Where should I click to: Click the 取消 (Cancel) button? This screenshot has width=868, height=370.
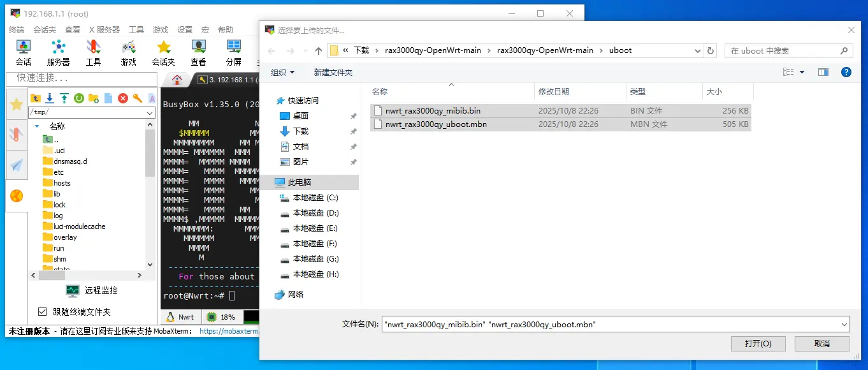tap(821, 343)
